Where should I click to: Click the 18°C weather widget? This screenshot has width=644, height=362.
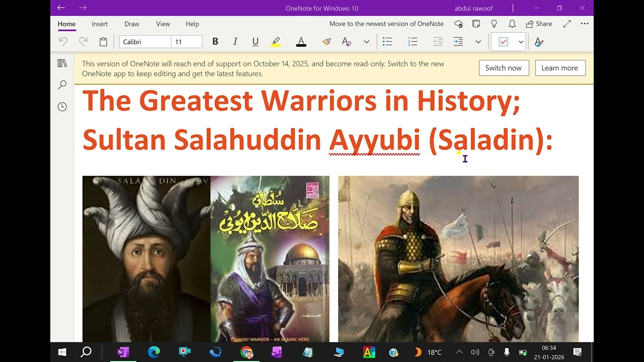(x=428, y=352)
